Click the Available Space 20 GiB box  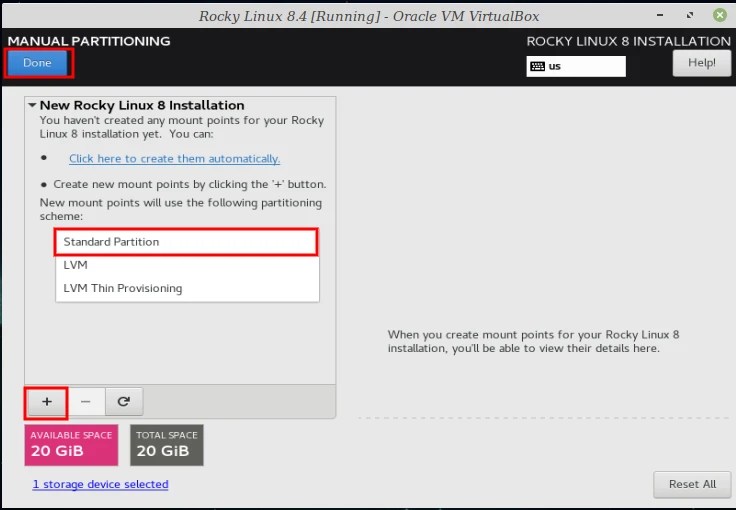71,445
